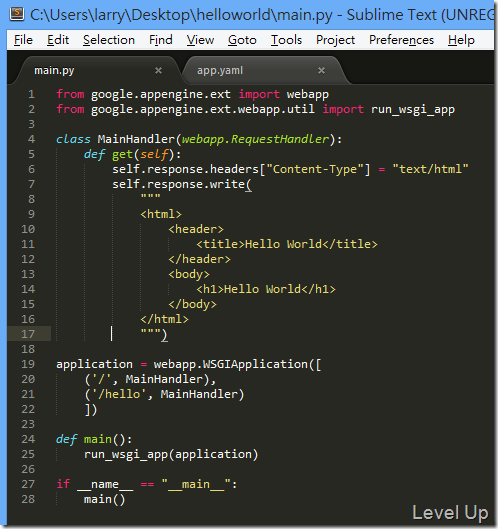The width and height of the screenshot is (498, 529).
Task: Close the main.py tab
Action: pos(158,71)
